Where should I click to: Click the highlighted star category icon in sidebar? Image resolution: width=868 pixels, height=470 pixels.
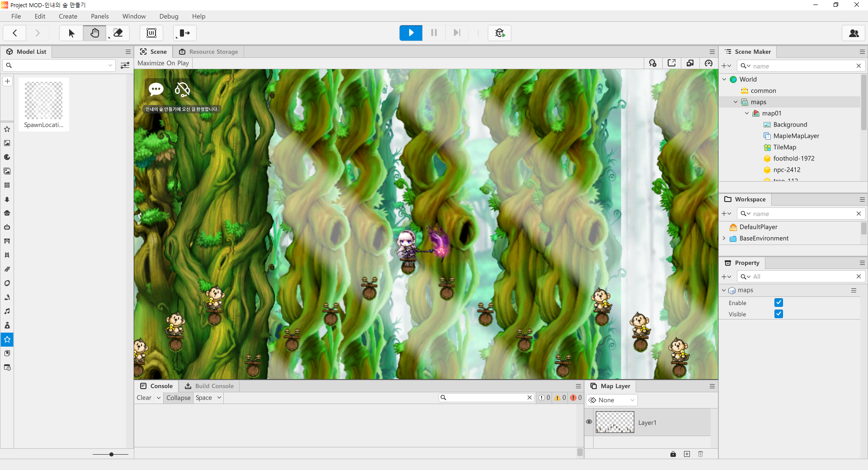click(x=7, y=339)
